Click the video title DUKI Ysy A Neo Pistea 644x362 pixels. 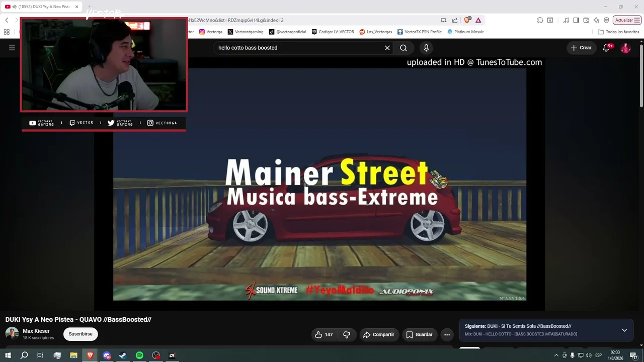78,319
